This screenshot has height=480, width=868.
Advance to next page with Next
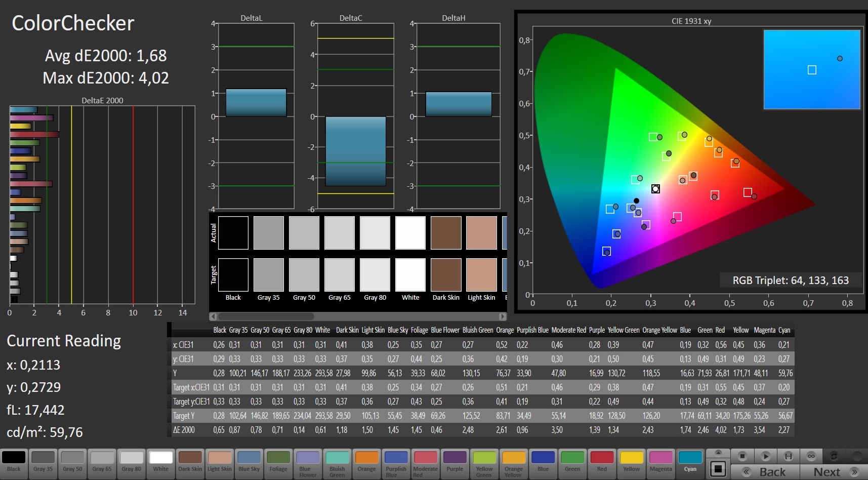coord(833,472)
